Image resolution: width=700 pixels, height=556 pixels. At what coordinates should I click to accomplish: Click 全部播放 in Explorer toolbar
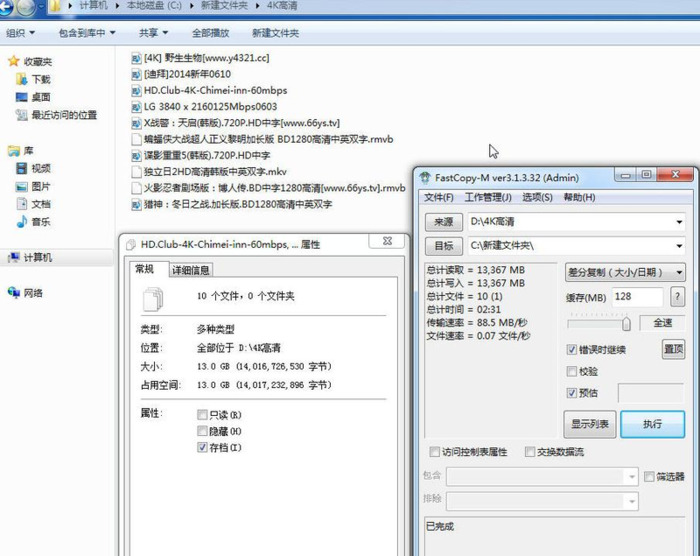point(211,33)
